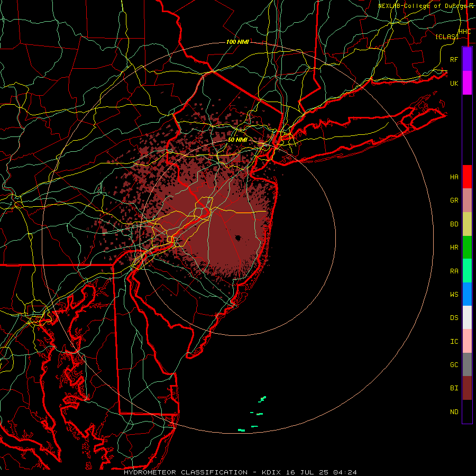Click the WS blue legend color swatch
476x476 pixels.
[467, 294]
